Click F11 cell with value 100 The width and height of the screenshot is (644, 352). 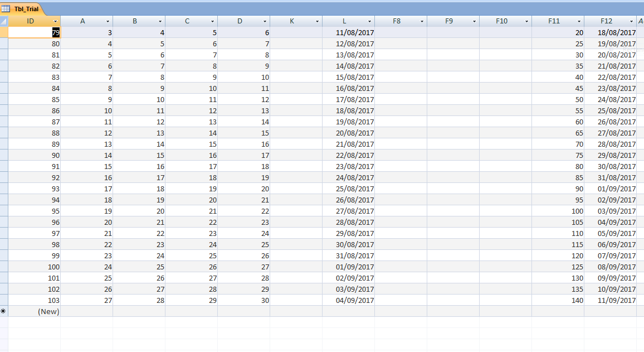coord(558,211)
